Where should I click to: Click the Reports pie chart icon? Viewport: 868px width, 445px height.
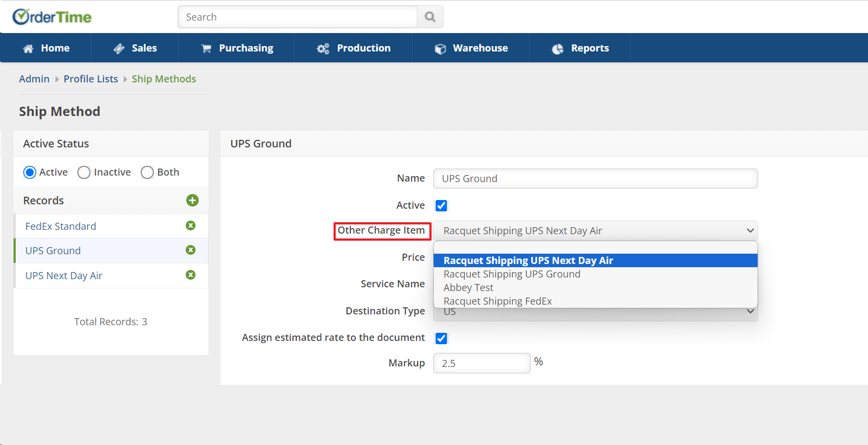[x=557, y=49]
